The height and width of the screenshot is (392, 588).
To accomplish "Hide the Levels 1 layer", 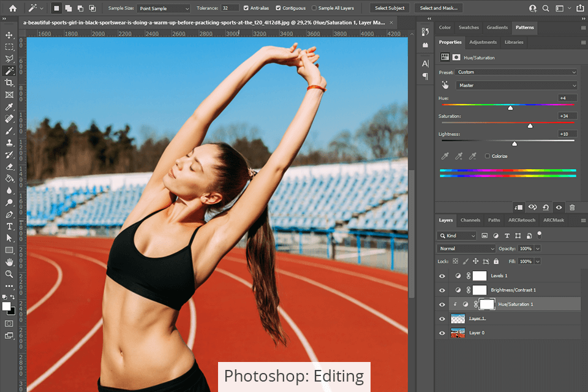I will pyautogui.click(x=442, y=276).
